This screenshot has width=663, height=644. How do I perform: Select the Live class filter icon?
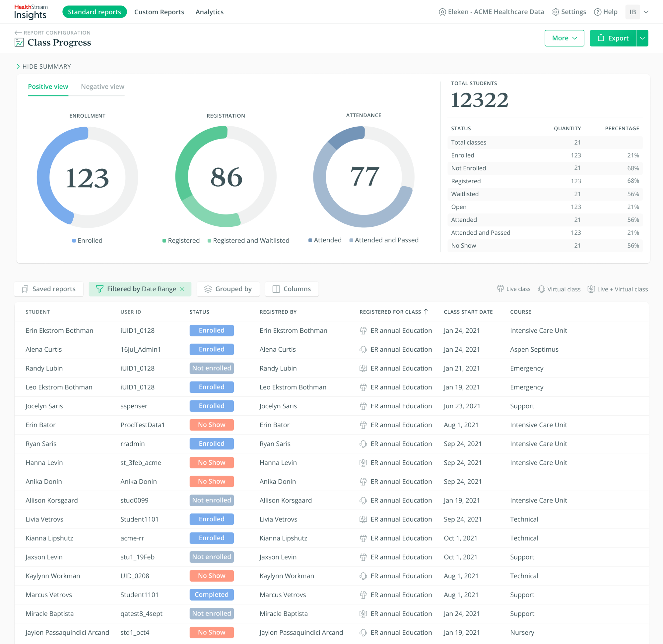(x=500, y=289)
